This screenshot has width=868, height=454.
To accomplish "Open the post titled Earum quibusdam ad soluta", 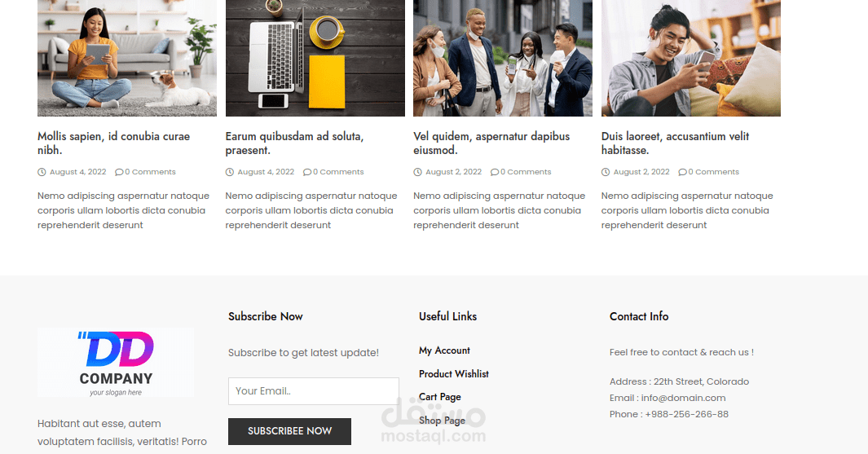I will 294,143.
